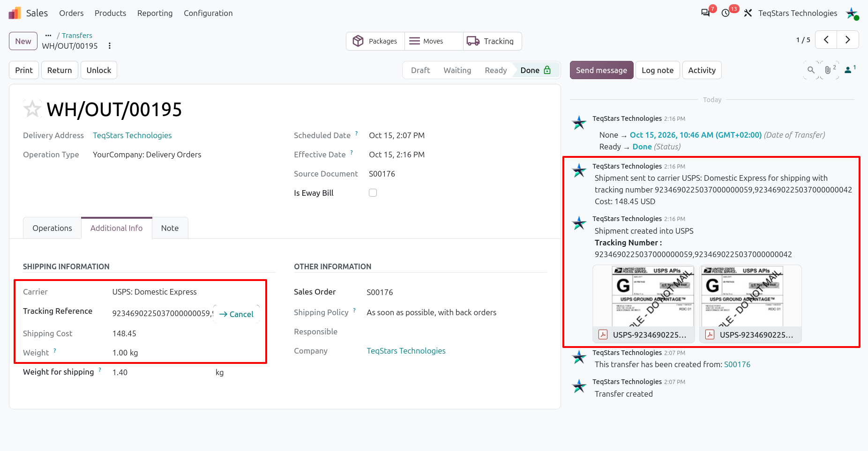Select the Waiting status stage

[x=457, y=70]
